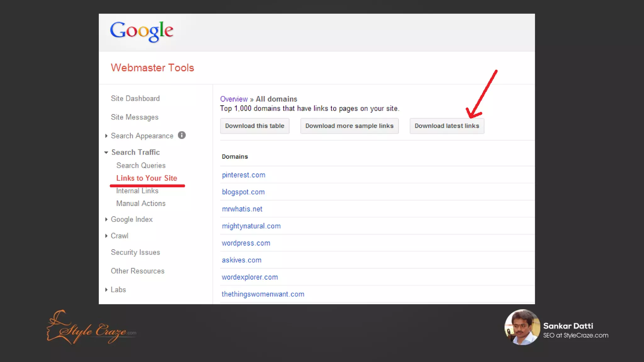Select Links to Your Site
The image size is (644, 362).
[x=147, y=178]
